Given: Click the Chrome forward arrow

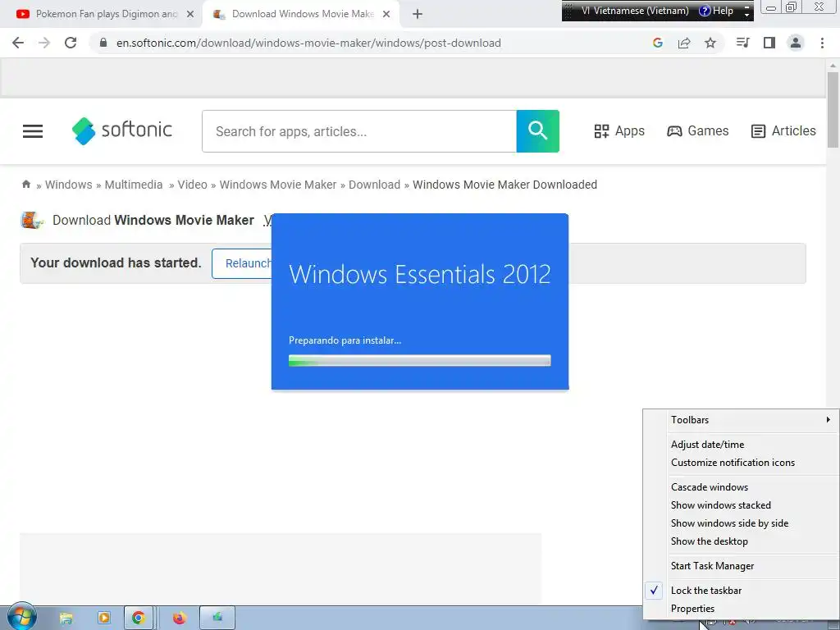Looking at the screenshot, I should [44, 43].
